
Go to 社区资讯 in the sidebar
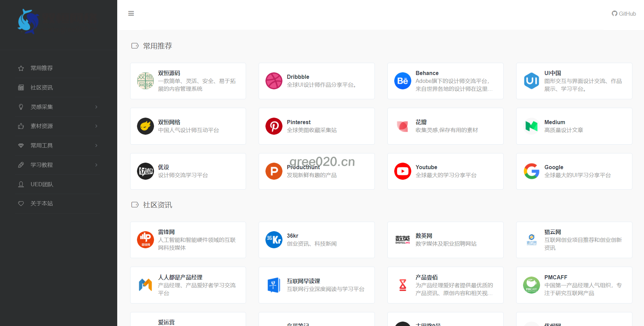(x=42, y=88)
